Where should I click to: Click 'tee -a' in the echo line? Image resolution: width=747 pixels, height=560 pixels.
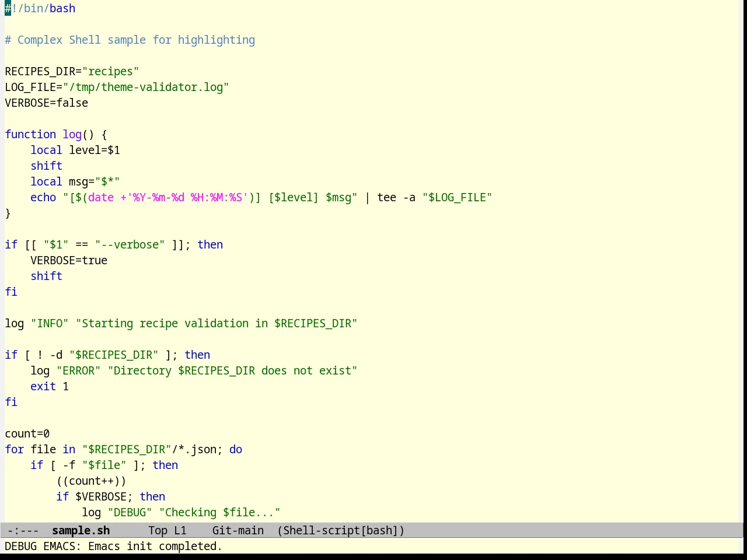click(396, 197)
